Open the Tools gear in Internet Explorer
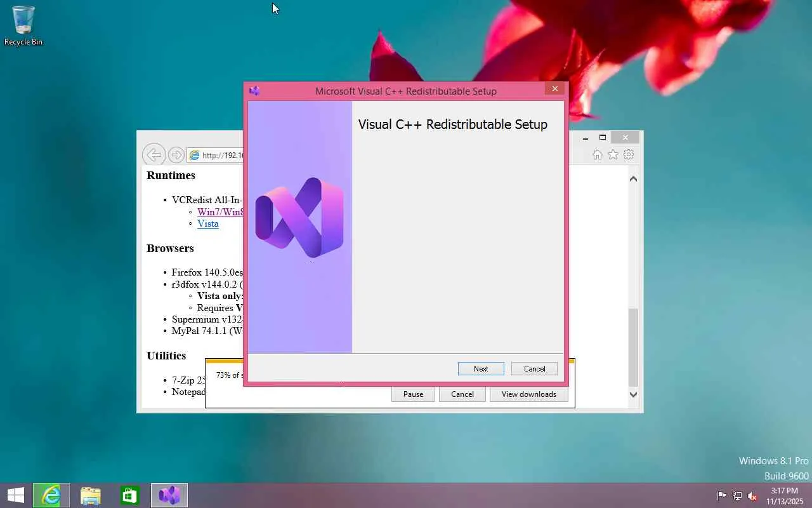The width and height of the screenshot is (812, 508). [629, 155]
